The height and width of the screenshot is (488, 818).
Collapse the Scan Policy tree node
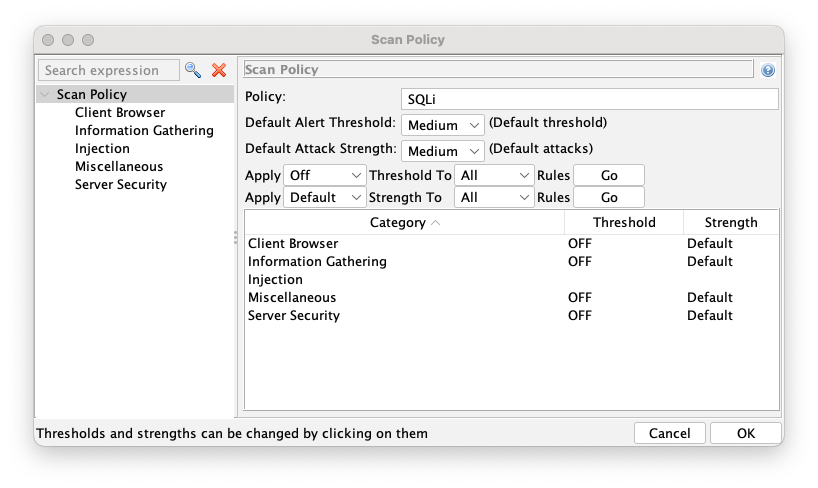click(45, 95)
